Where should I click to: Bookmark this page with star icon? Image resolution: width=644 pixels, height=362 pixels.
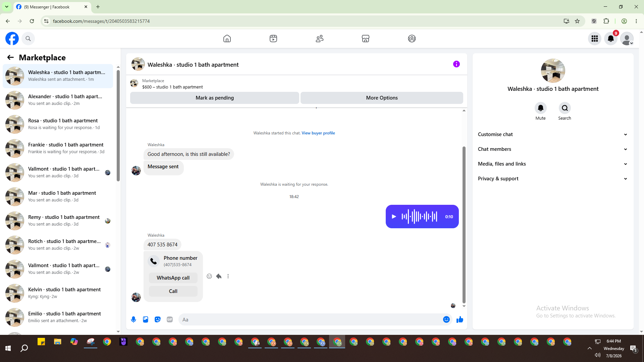coord(577,21)
